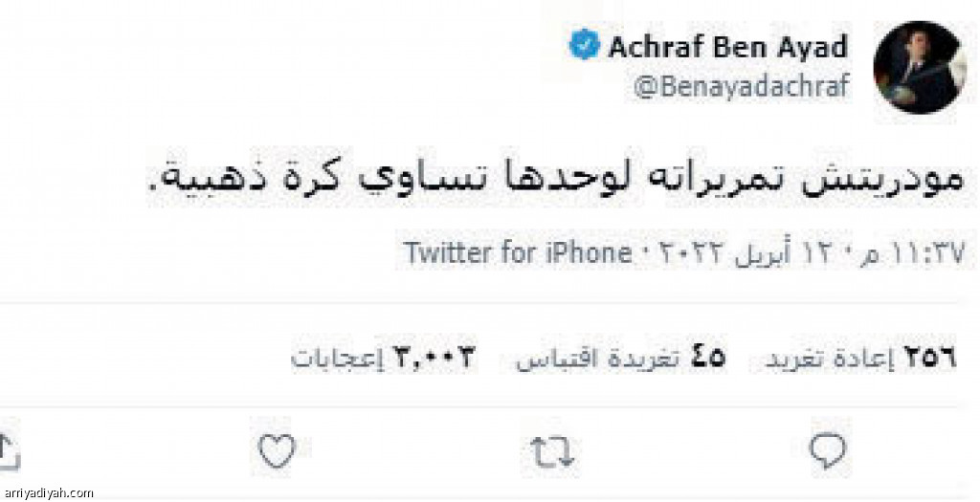View the ٣,٠٠٣ likes list
Viewport: 980px width, 502px height.
point(384,359)
